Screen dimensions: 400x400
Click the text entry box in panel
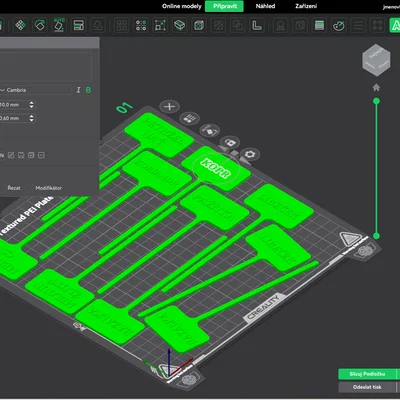[x=46, y=66]
